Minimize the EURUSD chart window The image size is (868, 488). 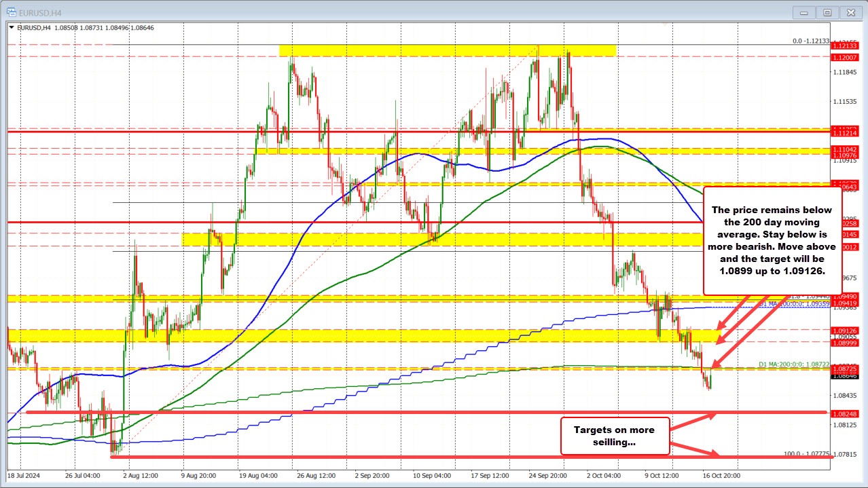(803, 12)
